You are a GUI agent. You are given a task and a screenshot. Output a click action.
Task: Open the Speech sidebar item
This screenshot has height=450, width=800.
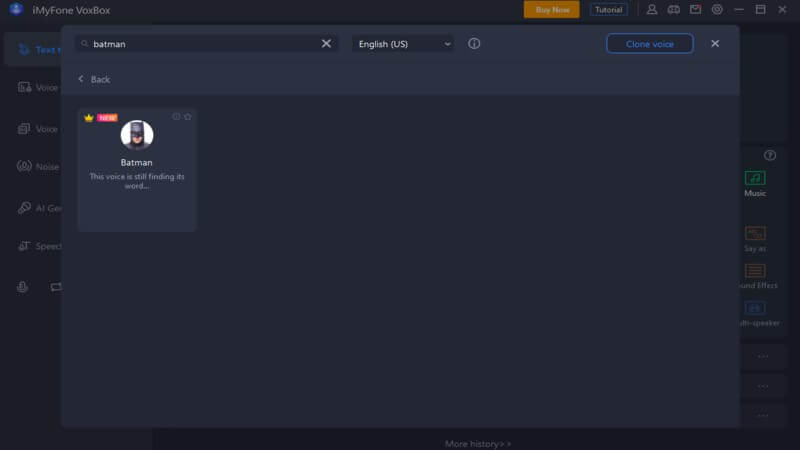(39, 246)
